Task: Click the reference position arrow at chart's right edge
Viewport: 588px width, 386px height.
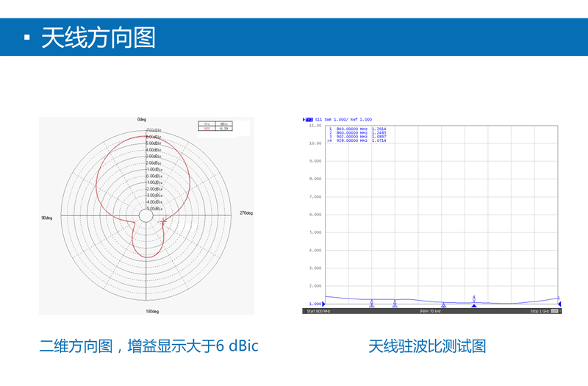Action: (x=559, y=304)
